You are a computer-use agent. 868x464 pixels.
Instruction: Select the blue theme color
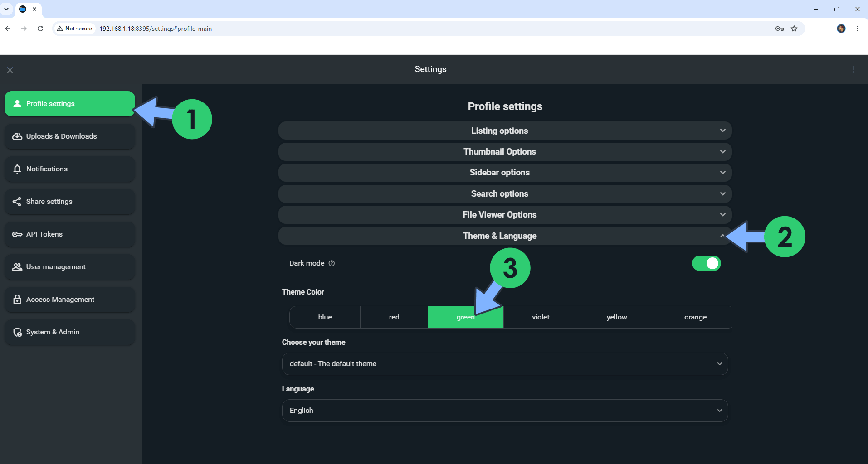(325, 317)
